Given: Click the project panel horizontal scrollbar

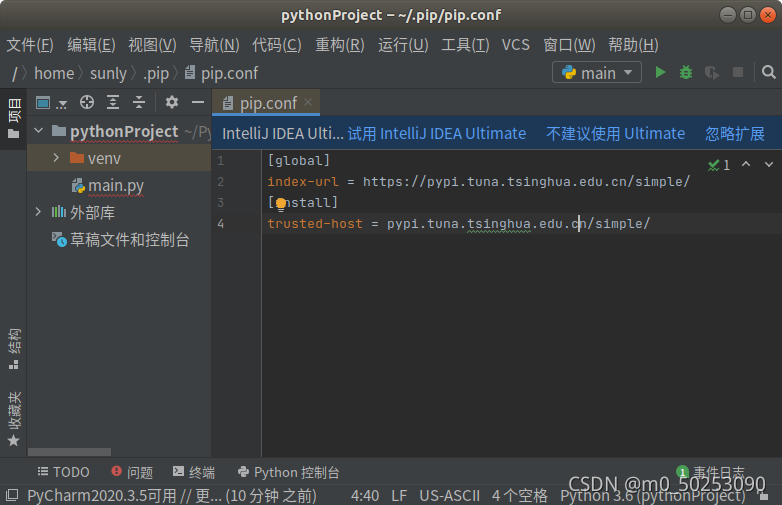Looking at the screenshot, I should tap(69, 452).
